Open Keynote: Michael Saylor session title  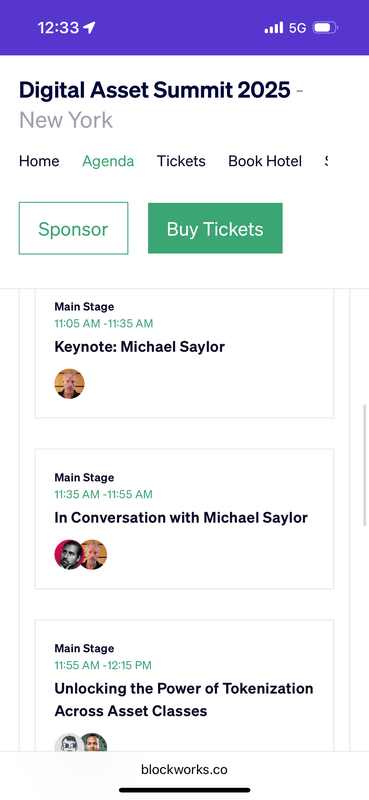[x=140, y=347]
